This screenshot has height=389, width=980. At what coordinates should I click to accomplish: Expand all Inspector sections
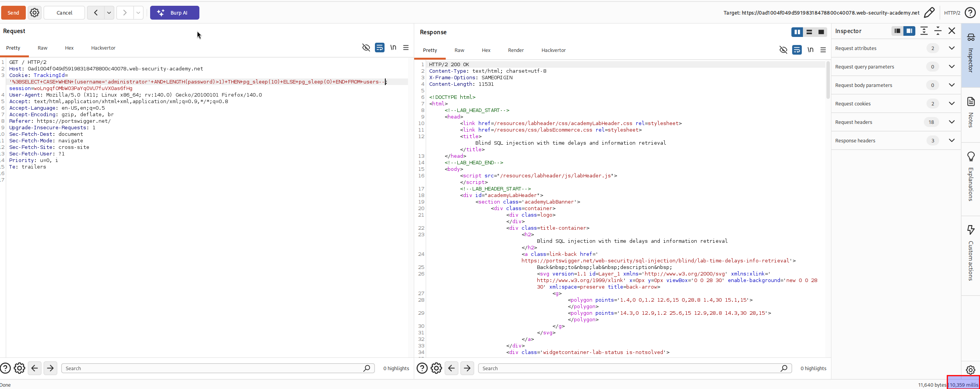click(924, 31)
